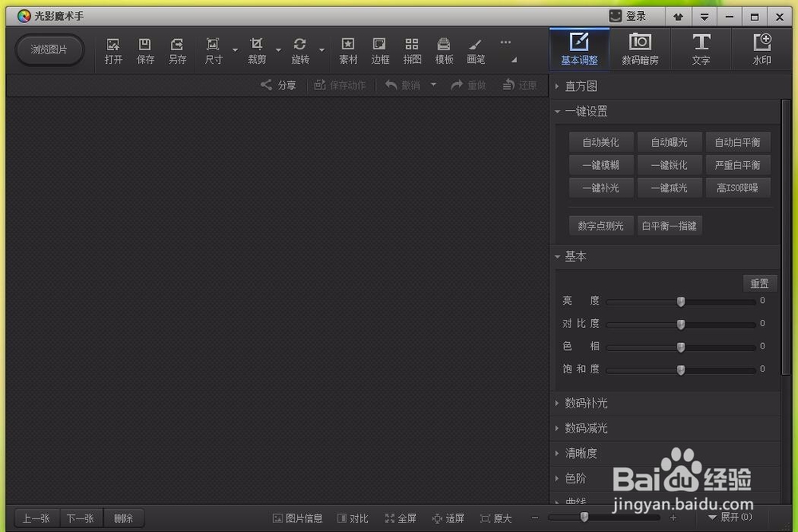Open 裁剪 dropdown arrow
The image size is (798, 532).
click(279, 49)
